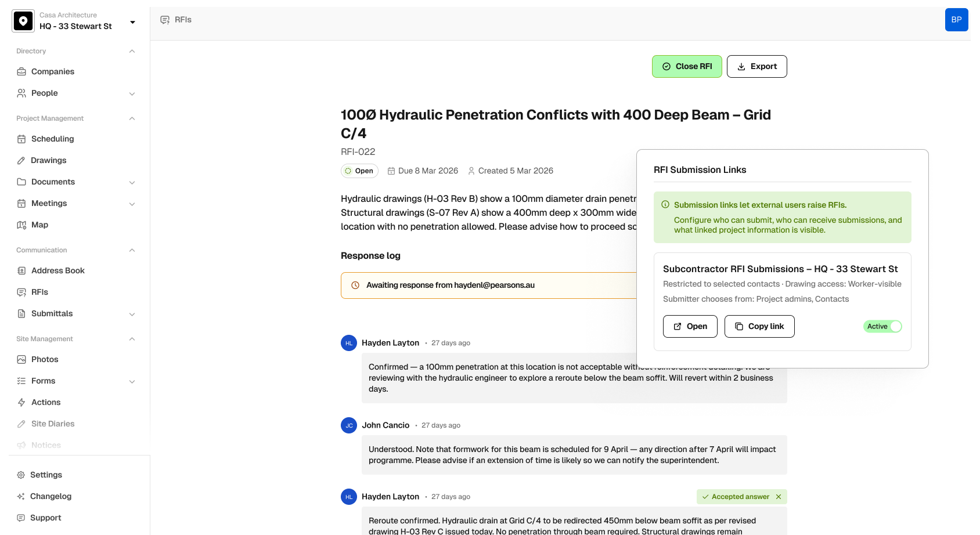Click the Submittals document icon
Viewport: 980px width, 535px height.
coord(21,313)
